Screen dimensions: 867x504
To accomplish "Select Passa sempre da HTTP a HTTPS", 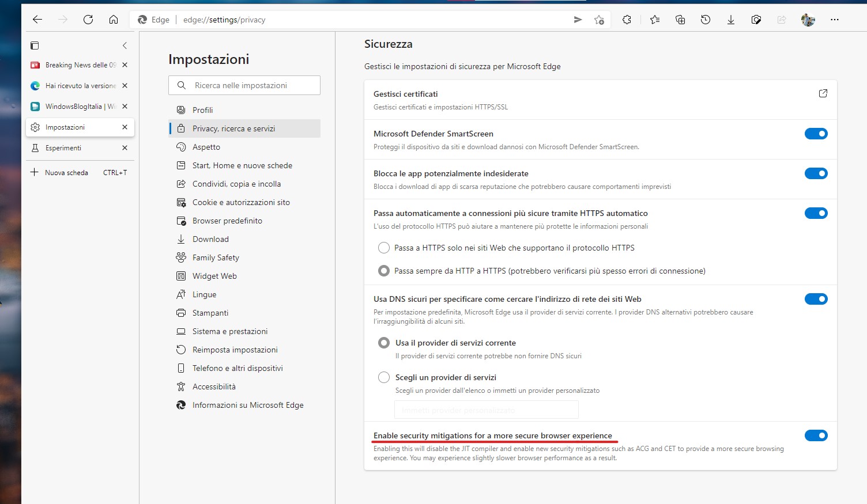I will coord(384,271).
